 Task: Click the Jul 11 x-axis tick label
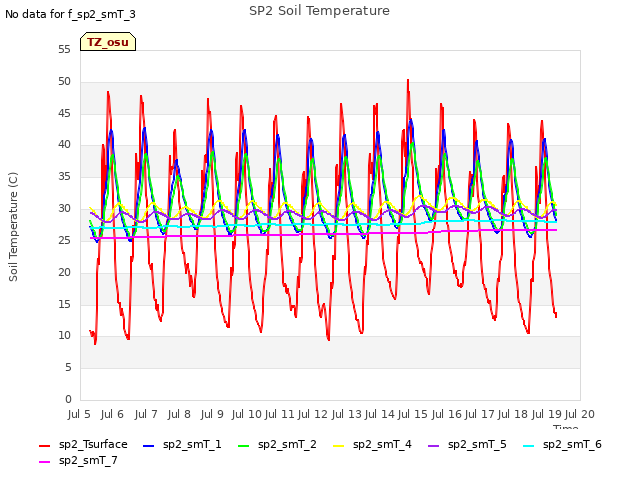pos(280,414)
